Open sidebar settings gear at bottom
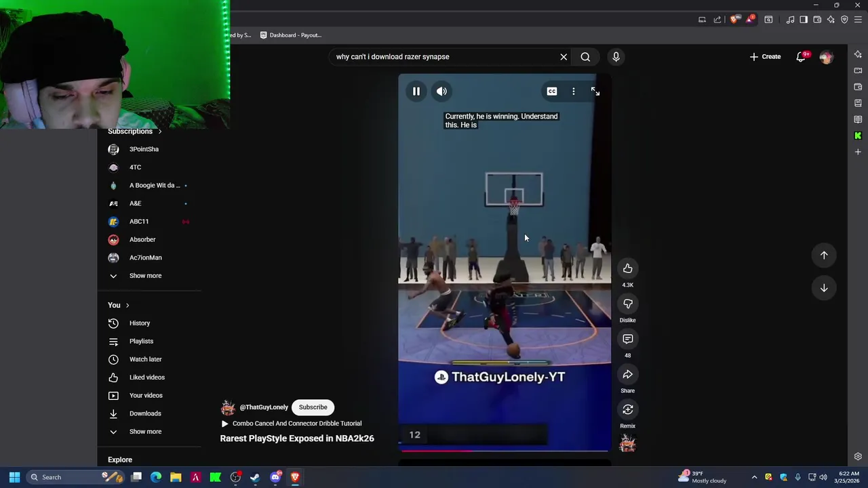This screenshot has width=868, height=488. (x=858, y=457)
